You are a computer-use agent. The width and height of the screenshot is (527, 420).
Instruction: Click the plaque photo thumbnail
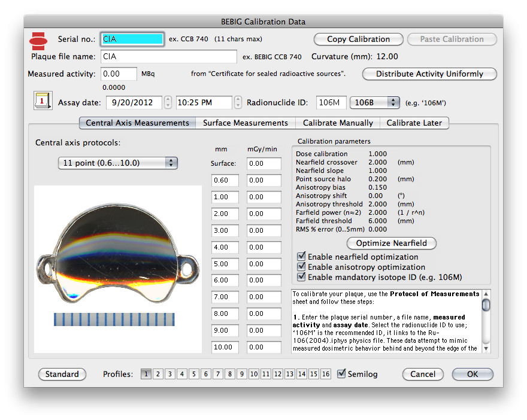(118, 269)
